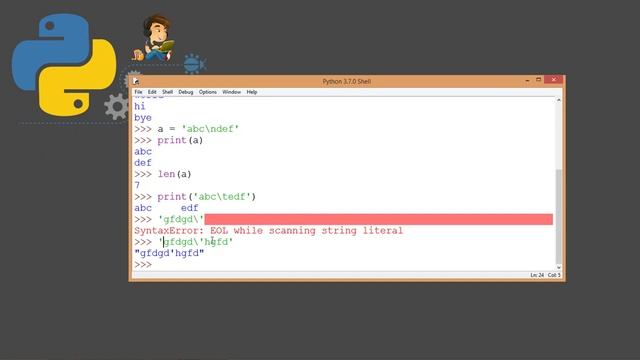
Task: Maximize the Python Shell window
Action: click(x=538, y=80)
